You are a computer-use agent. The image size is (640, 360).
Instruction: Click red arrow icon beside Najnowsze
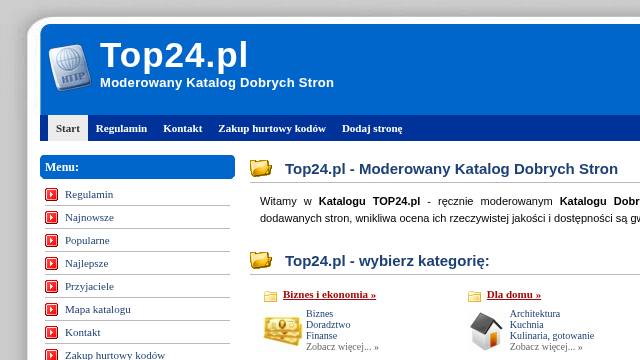[x=51, y=218]
